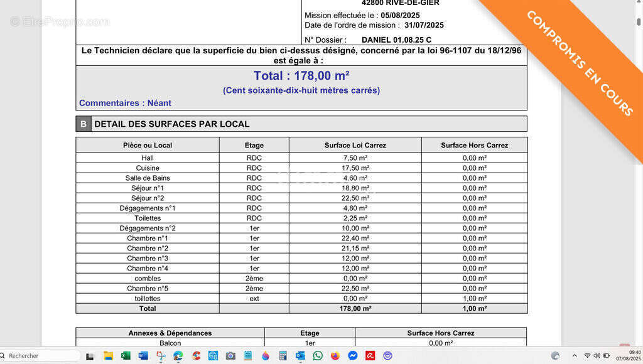Open the Camera app
643x364 pixels.
[x=230, y=356]
